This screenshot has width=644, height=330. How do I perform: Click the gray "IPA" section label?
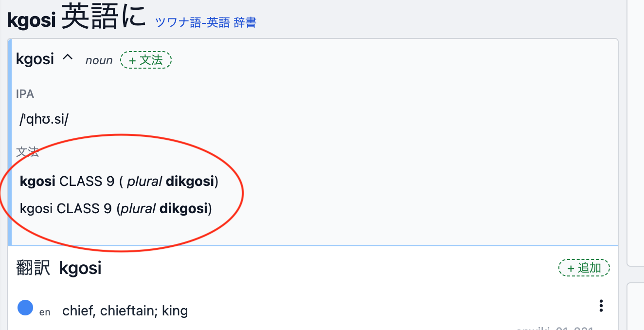(25, 94)
